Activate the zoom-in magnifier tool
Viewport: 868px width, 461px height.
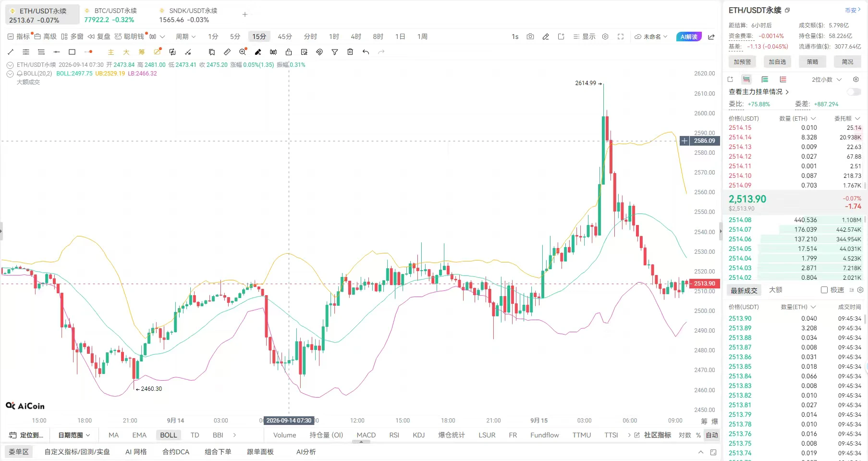tap(243, 52)
